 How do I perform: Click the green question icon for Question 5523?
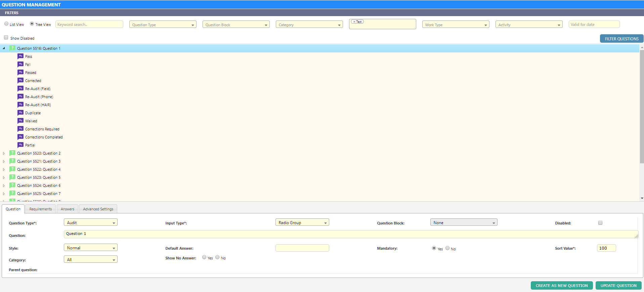click(x=12, y=177)
